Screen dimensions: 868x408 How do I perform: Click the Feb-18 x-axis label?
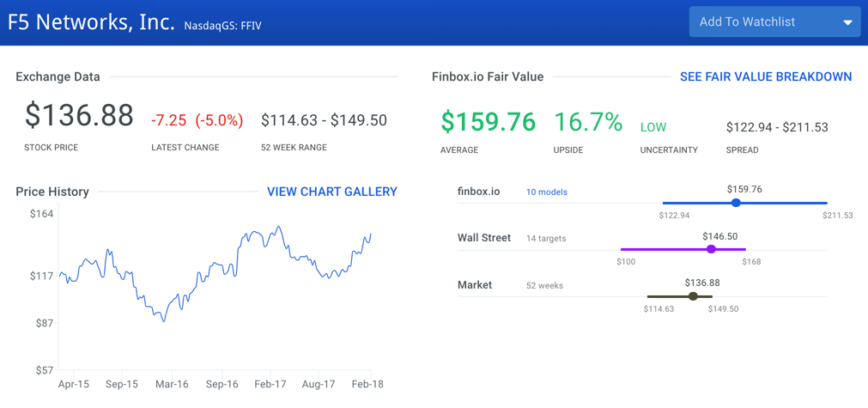click(367, 384)
